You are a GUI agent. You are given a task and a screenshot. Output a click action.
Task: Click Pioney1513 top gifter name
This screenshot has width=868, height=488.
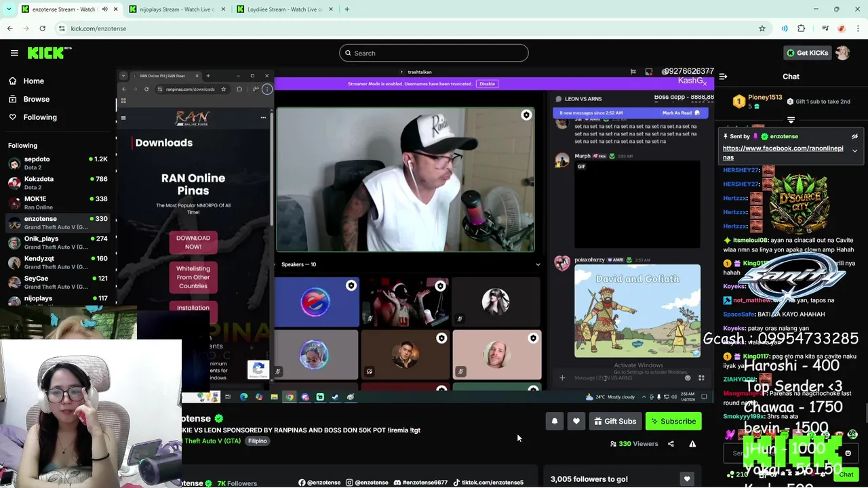click(765, 98)
